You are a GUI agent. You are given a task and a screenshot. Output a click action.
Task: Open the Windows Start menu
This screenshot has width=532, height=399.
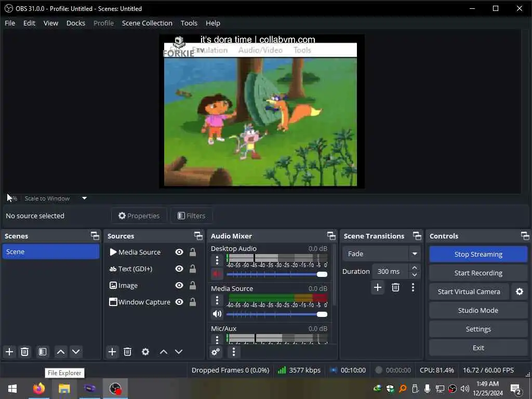point(12,389)
